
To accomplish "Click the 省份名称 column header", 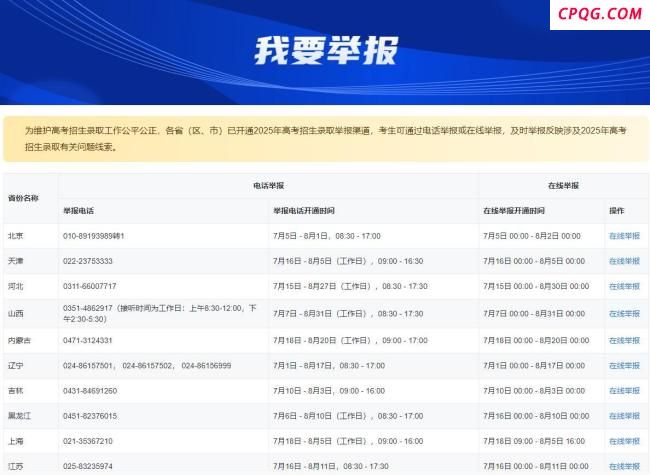I will [x=23, y=198].
